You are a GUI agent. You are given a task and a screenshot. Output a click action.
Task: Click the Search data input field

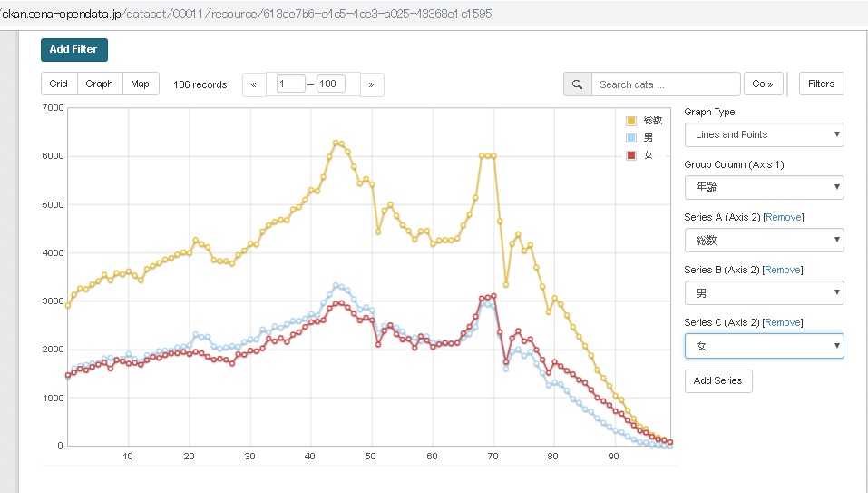pyautogui.click(x=666, y=84)
